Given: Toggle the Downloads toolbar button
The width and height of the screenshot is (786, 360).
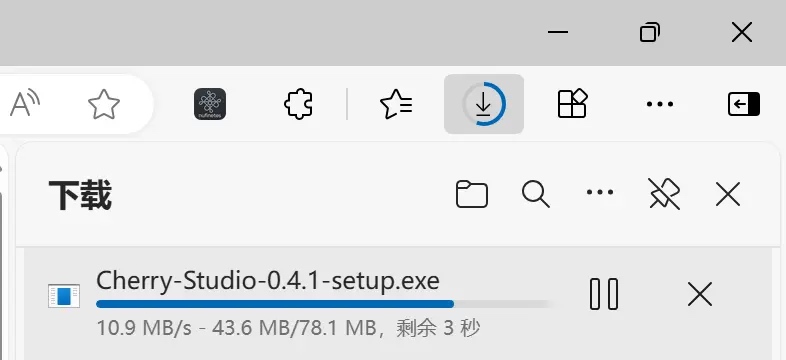Looking at the screenshot, I should [x=484, y=104].
